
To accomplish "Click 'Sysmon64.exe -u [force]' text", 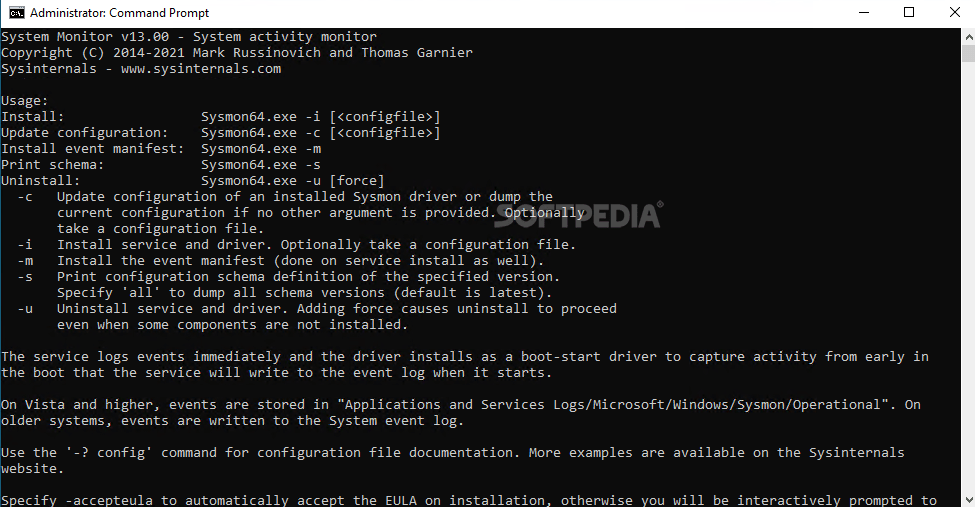I will (x=293, y=181).
